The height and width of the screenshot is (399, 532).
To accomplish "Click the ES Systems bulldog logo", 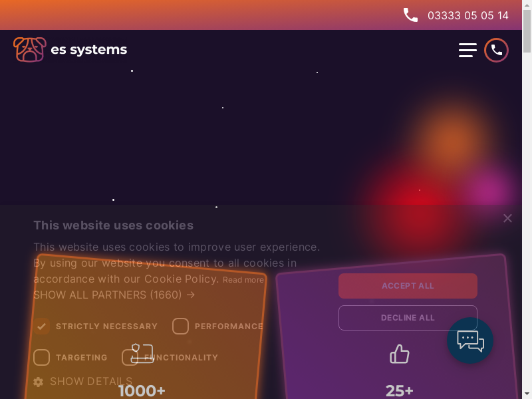I will [x=30, y=50].
